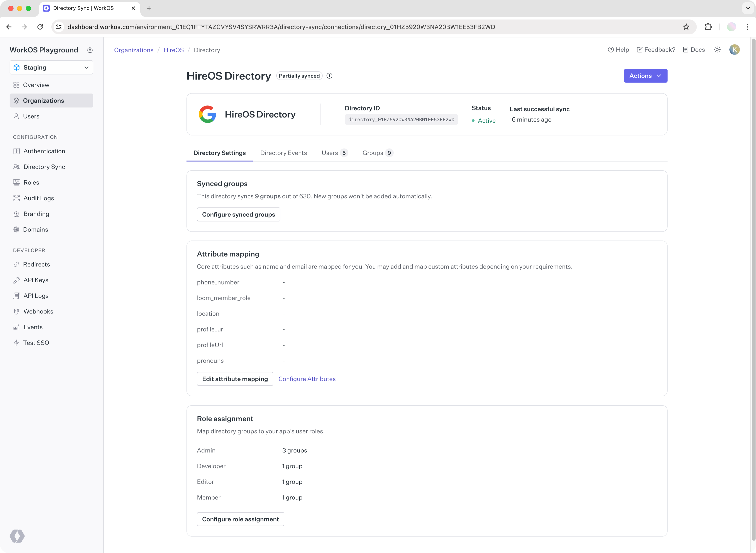
Task: Expand the browser tab search chevron
Action: 748,8
